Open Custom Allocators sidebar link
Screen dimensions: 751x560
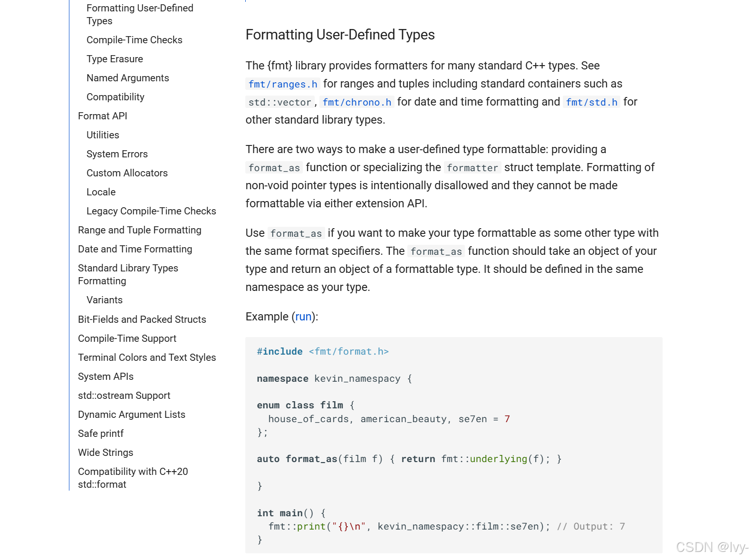(127, 173)
